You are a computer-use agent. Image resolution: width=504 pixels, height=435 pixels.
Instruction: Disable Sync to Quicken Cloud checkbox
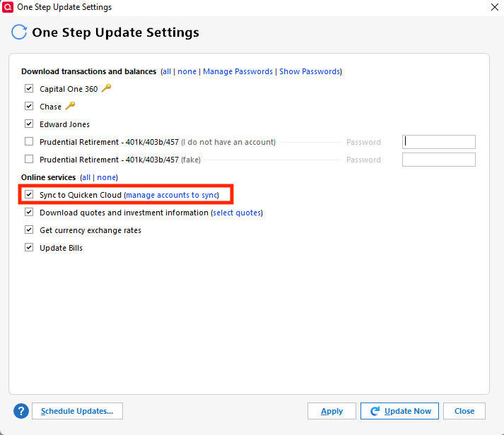click(29, 194)
